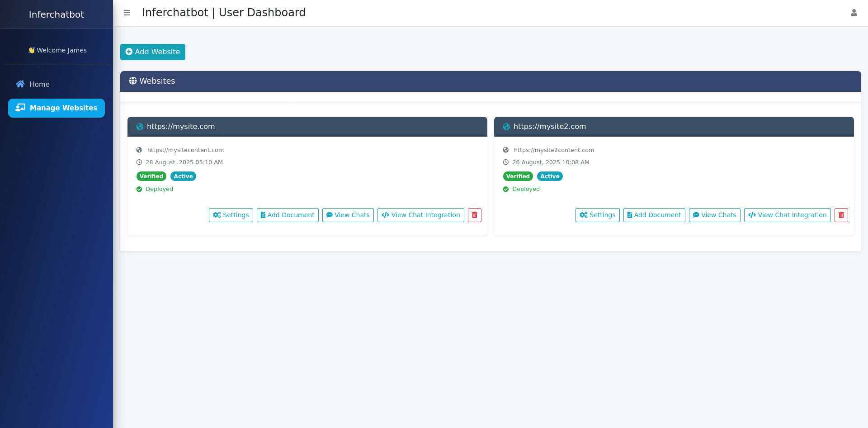Image resolution: width=868 pixels, height=428 pixels.
Task: Click the Verified badge on mysite.com card
Action: pos(151,176)
